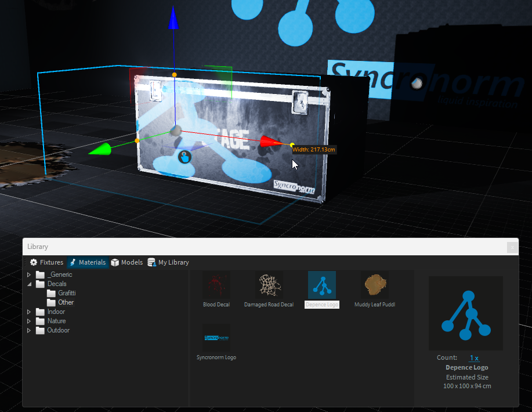Click the orange handle on the left side
This screenshot has width=532, height=412.
pos(137,140)
